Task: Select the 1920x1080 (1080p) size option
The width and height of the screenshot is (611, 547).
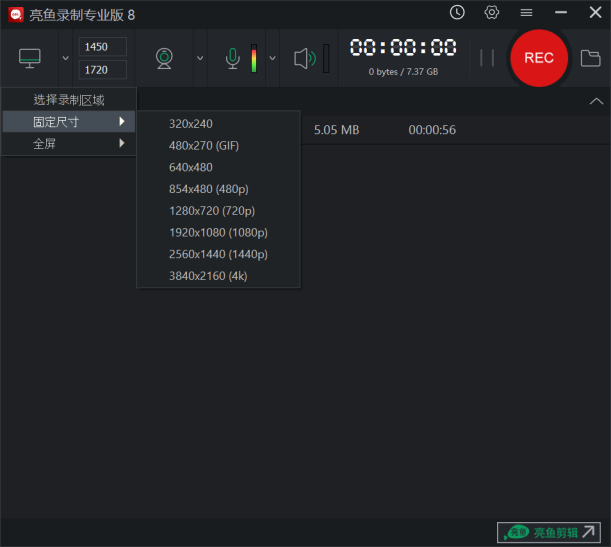Action: 218,232
